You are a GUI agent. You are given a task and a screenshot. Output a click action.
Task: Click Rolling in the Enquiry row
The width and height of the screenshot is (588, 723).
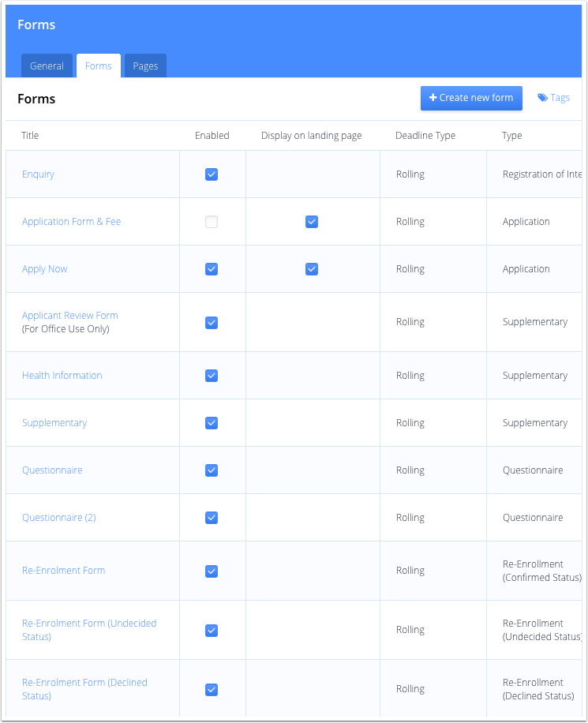[x=410, y=174]
